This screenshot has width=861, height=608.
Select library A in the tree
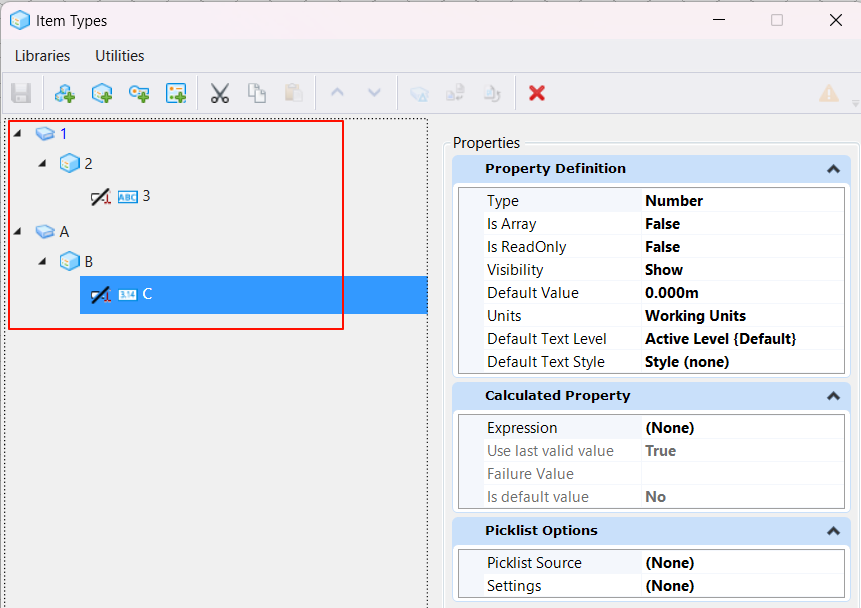64,231
